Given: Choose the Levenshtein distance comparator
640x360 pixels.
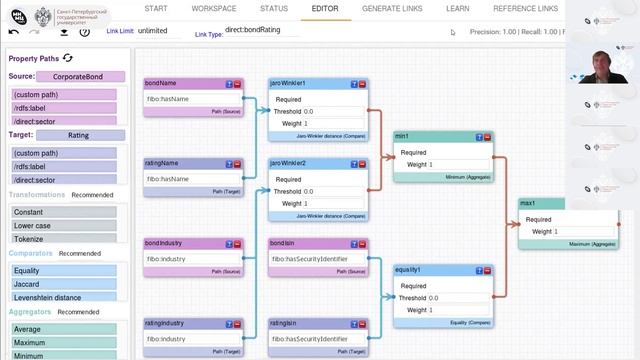Looking at the screenshot, I should 64,297.
